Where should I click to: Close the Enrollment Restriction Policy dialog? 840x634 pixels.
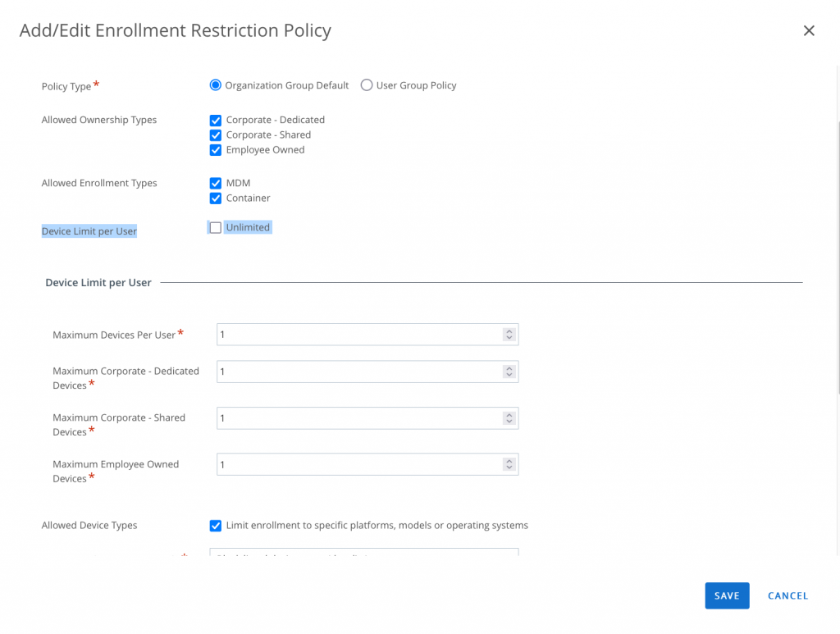809,31
